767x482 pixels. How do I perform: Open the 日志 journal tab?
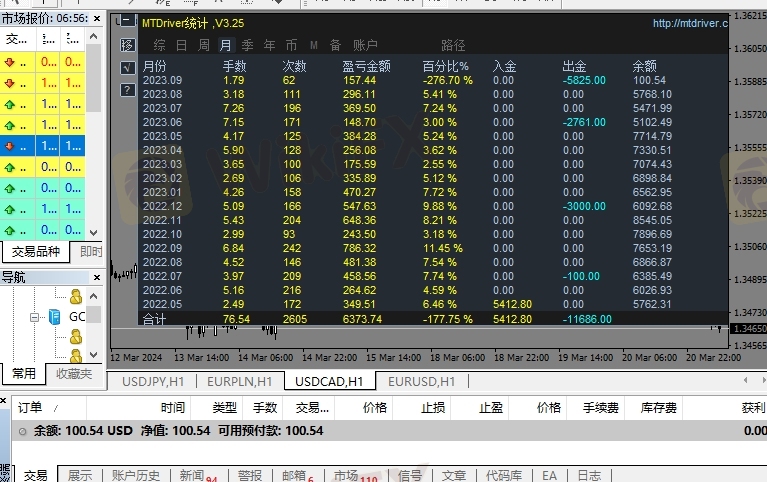(589, 475)
